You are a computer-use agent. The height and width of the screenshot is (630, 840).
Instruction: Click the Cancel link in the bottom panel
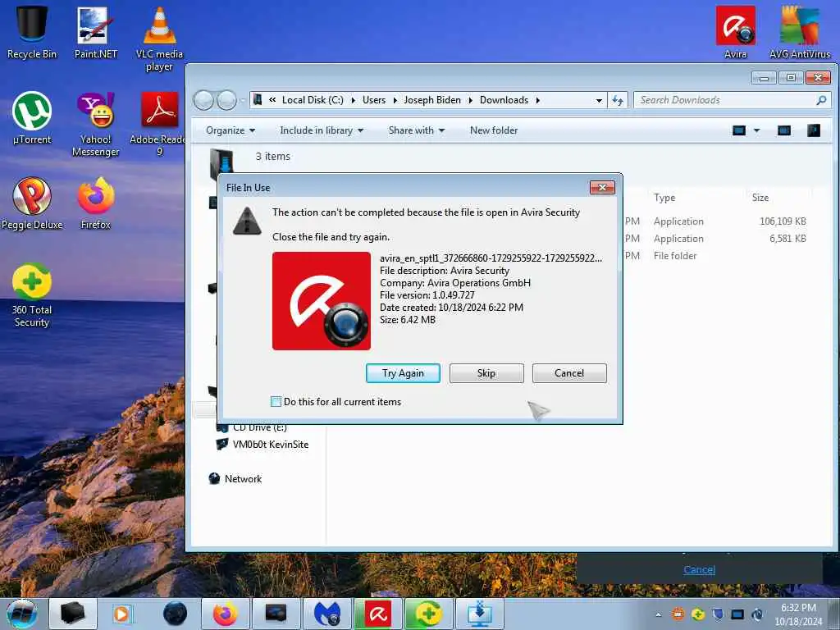(x=699, y=569)
